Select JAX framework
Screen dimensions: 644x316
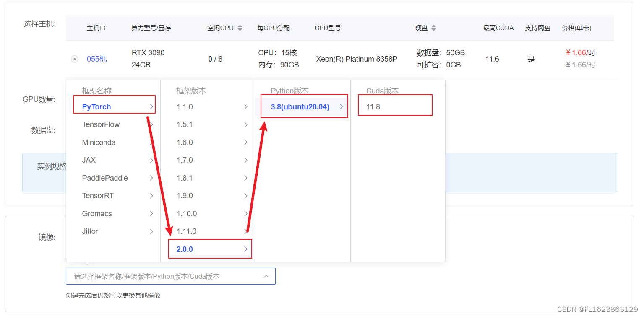coord(113,160)
